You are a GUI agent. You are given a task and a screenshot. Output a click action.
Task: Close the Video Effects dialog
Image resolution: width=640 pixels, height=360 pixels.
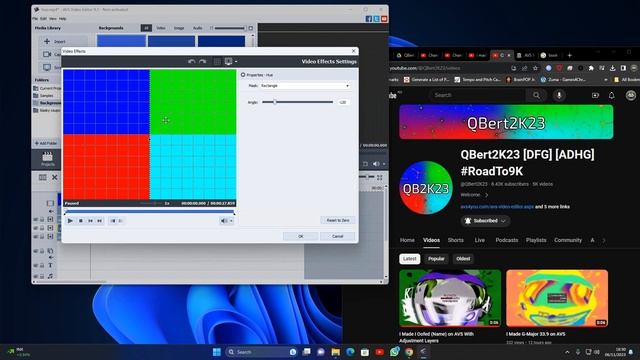353,51
